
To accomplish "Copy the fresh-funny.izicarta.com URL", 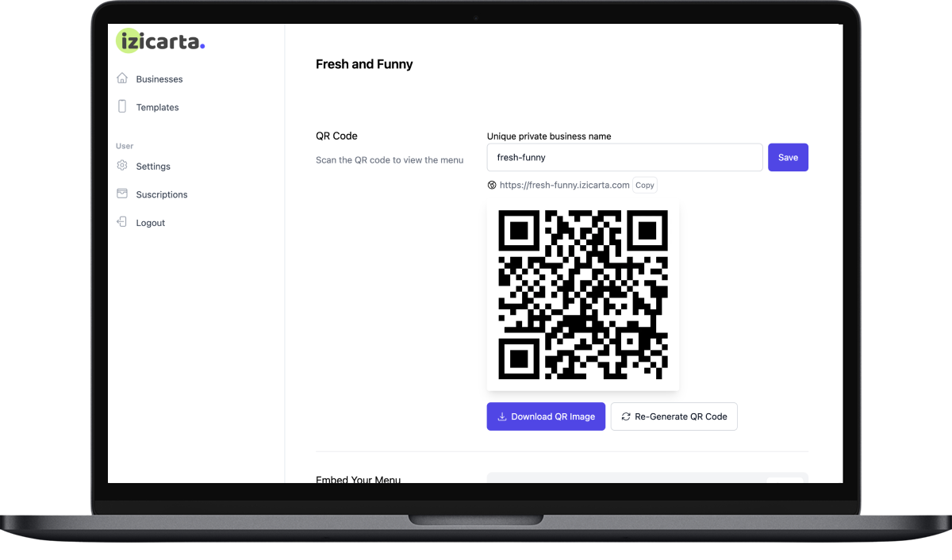I will tap(645, 185).
